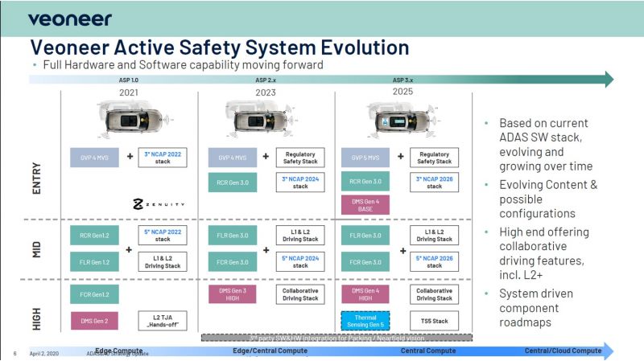The height and width of the screenshot is (361, 644).
Task: Click the veoneer logo in the header
Action: click(70, 19)
